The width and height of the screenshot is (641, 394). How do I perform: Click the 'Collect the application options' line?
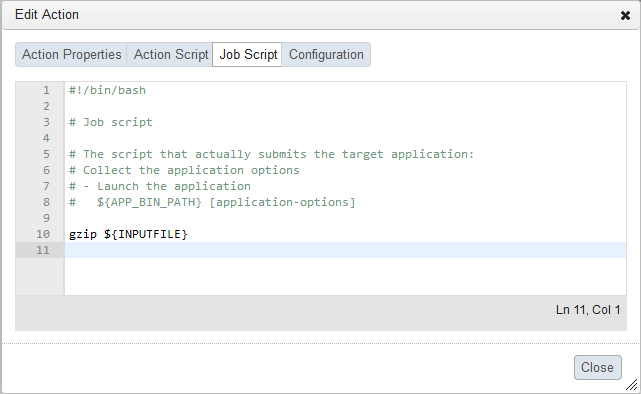click(x=184, y=170)
